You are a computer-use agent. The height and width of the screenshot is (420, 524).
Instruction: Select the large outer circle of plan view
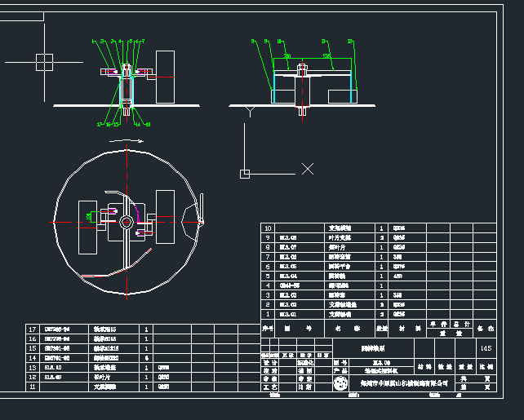tap(126, 222)
